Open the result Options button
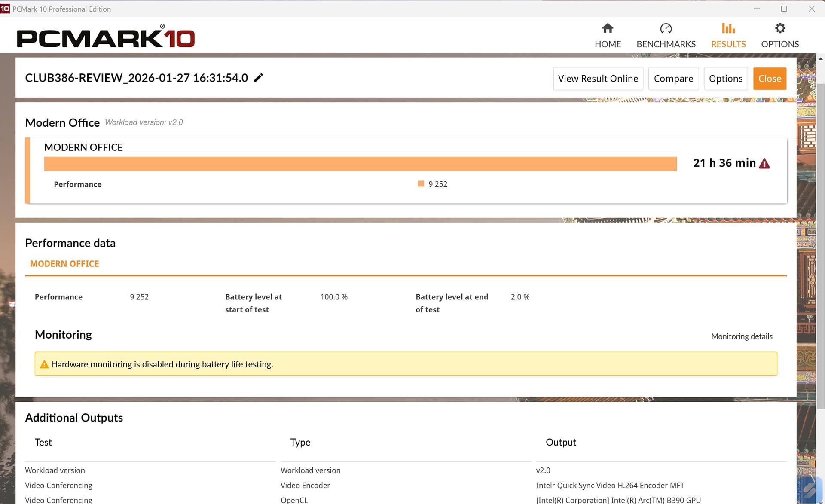The image size is (825, 504). 725,79
